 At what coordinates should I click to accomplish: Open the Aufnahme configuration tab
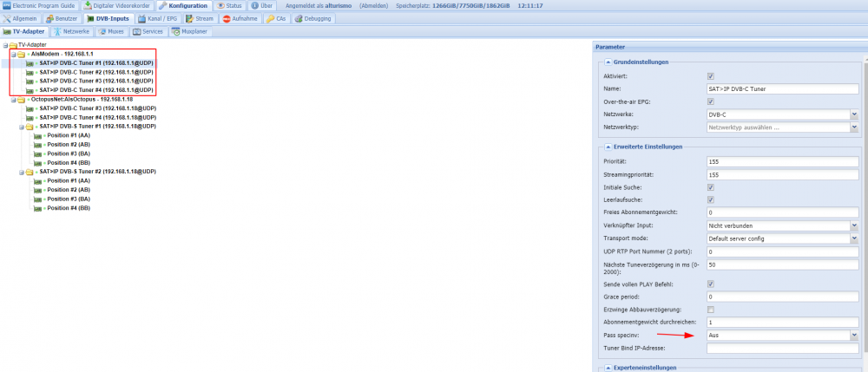[240, 18]
